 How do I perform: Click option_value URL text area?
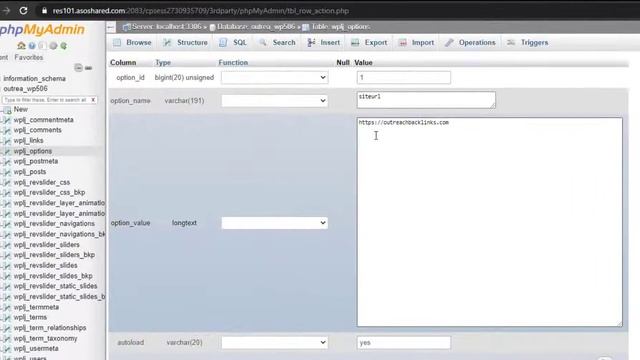coord(490,222)
